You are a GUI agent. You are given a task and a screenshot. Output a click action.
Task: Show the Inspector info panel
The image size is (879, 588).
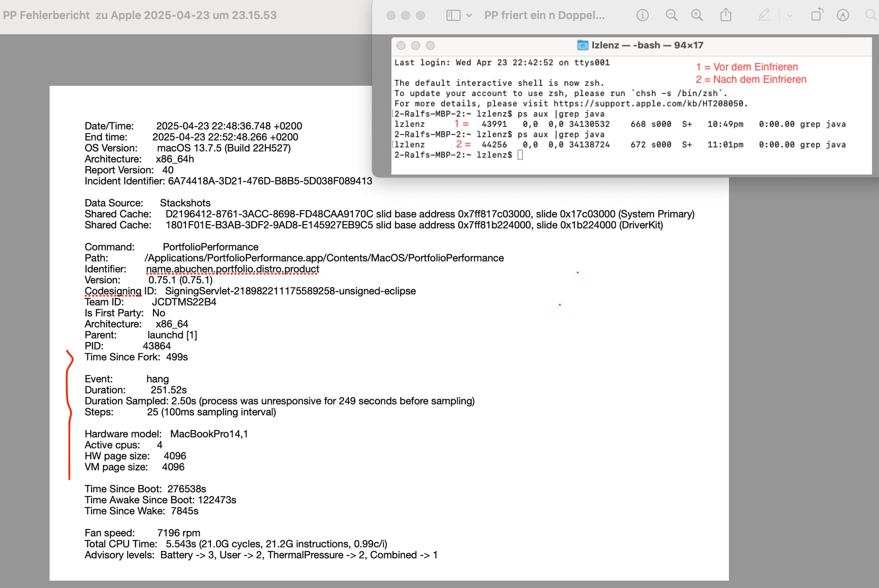(x=642, y=16)
